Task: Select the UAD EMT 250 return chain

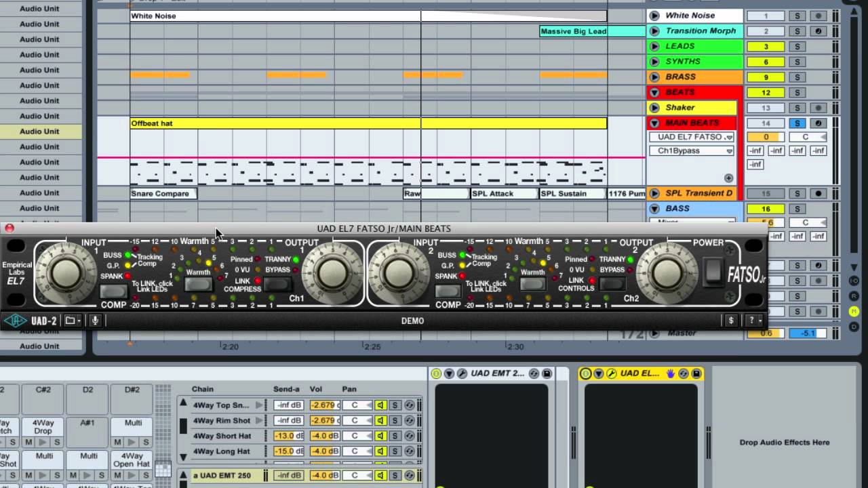Action: click(222, 475)
